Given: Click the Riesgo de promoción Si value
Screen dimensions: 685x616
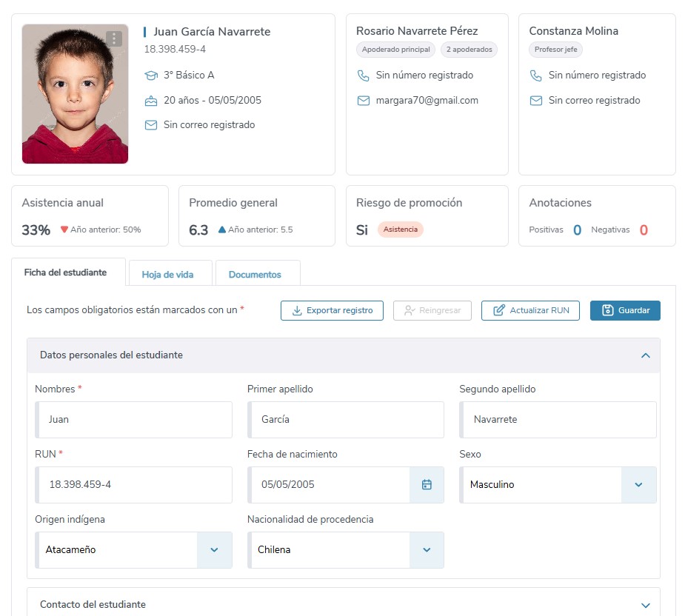Looking at the screenshot, I should (361, 230).
